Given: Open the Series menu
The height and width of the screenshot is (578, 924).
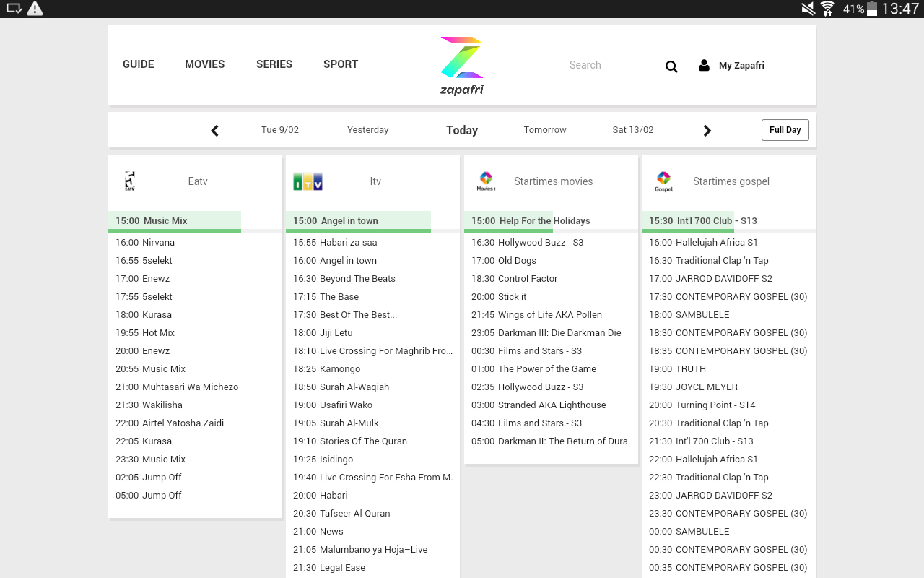Looking at the screenshot, I should (274, 64).
